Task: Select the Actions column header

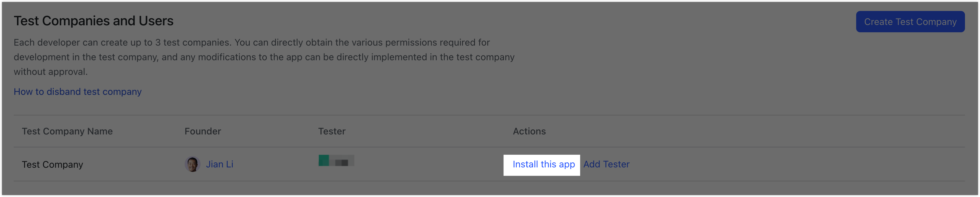Action: [529, 131]
